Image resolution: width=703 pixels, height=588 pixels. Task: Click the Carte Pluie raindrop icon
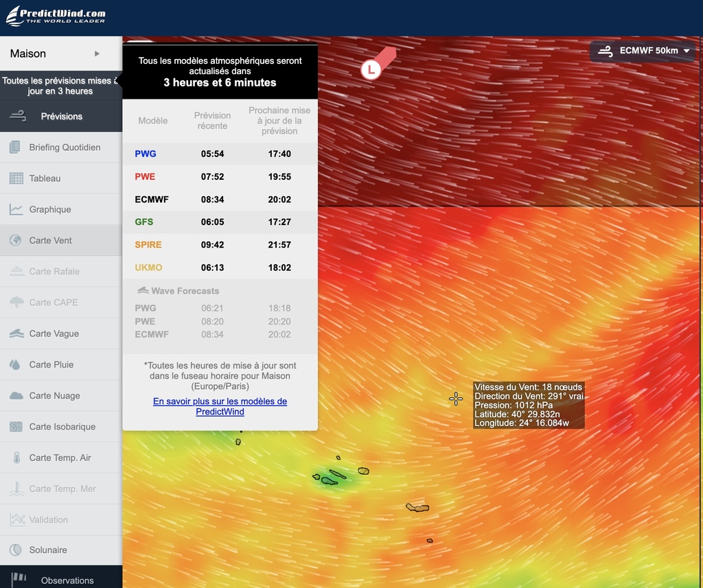(15, 364)
